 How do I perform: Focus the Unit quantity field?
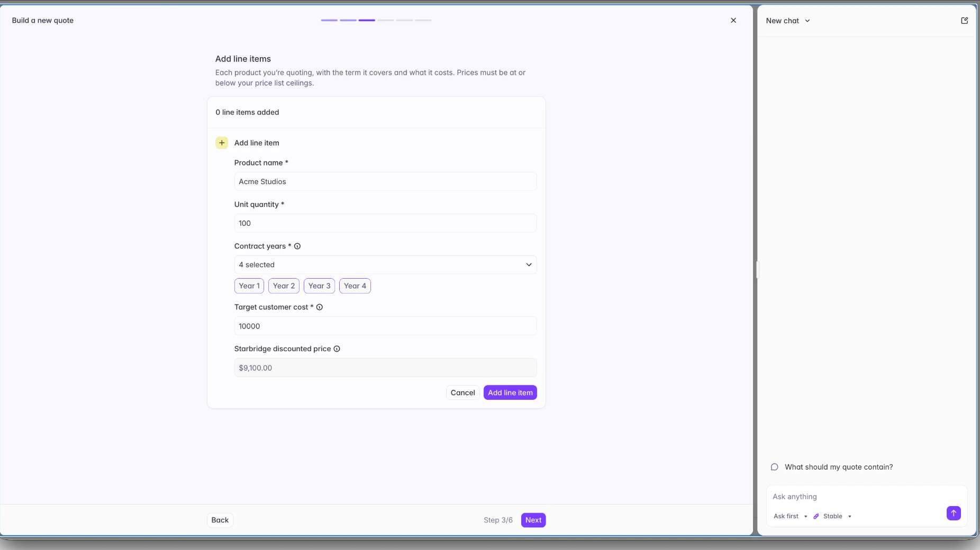385,223
